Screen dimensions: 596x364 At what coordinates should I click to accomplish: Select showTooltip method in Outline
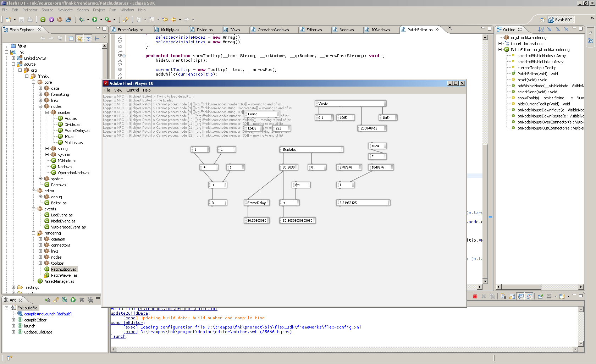pyautogui.click(x=550, y=98)
